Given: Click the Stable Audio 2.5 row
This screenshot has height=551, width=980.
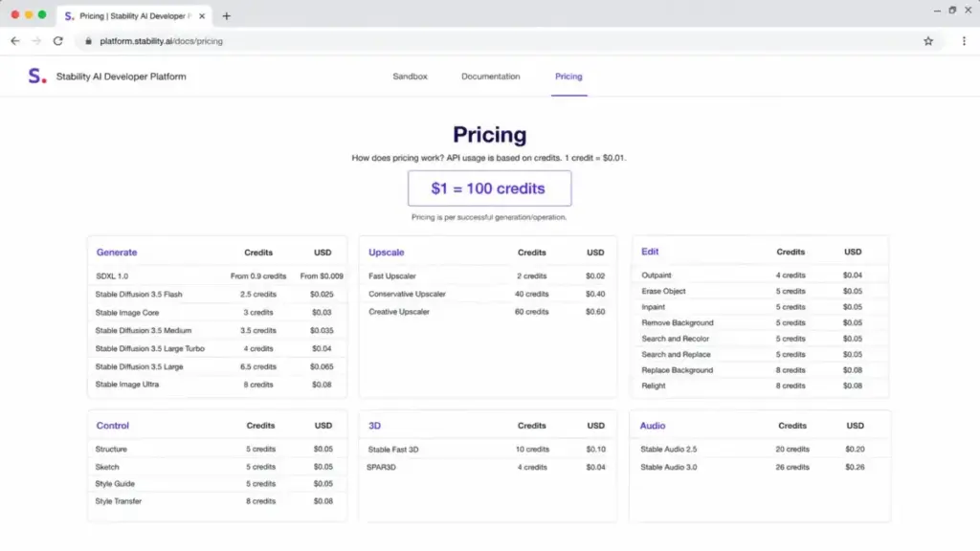Looking at the screenshot, I should 760,450.
